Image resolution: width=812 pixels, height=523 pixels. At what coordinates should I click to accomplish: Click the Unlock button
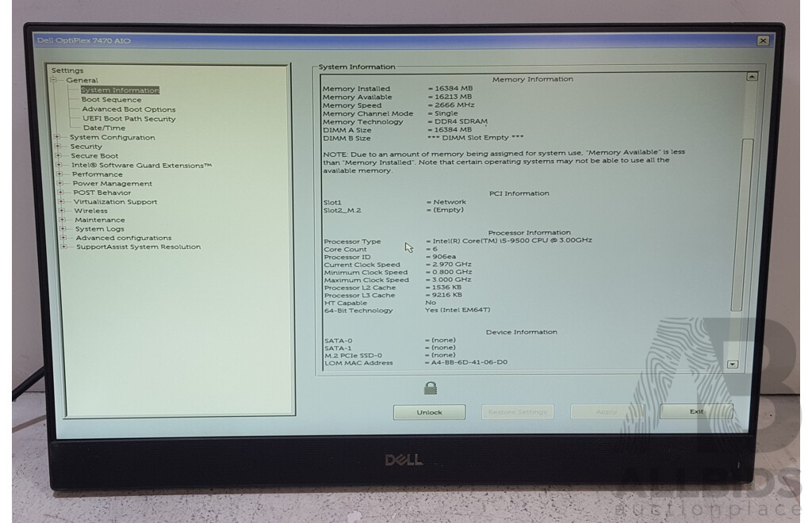tap(429, 412)
